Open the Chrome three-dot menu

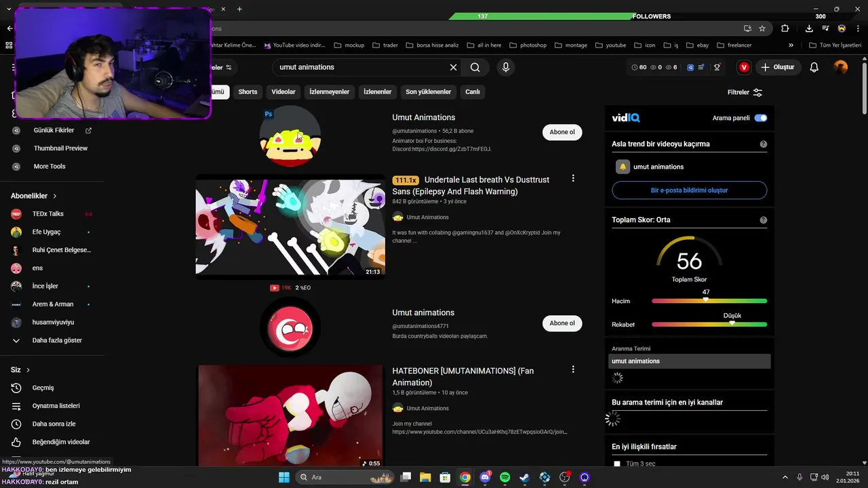(858, 28)
